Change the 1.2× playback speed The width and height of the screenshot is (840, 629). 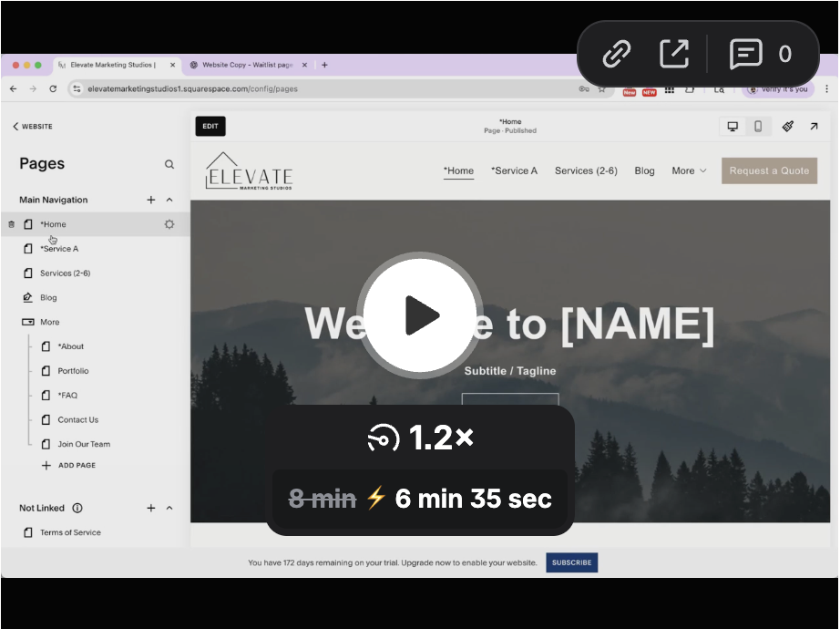[421, 438]
